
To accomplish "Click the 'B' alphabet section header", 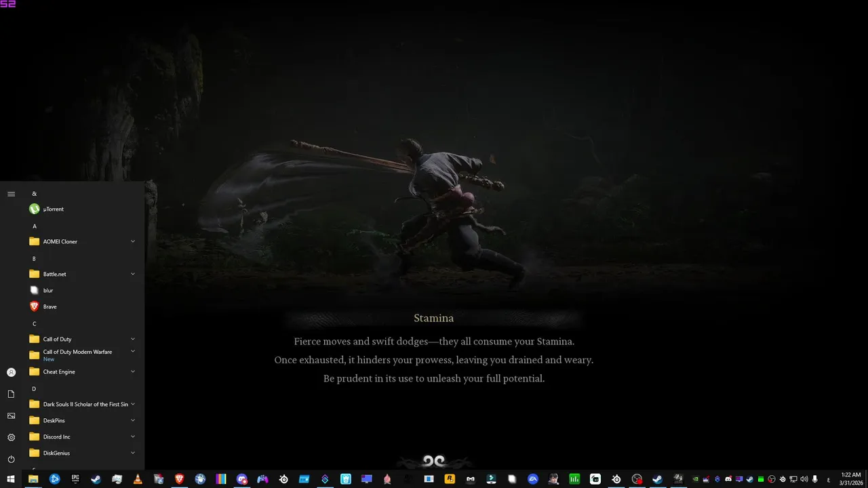I will tap(35, 259).
